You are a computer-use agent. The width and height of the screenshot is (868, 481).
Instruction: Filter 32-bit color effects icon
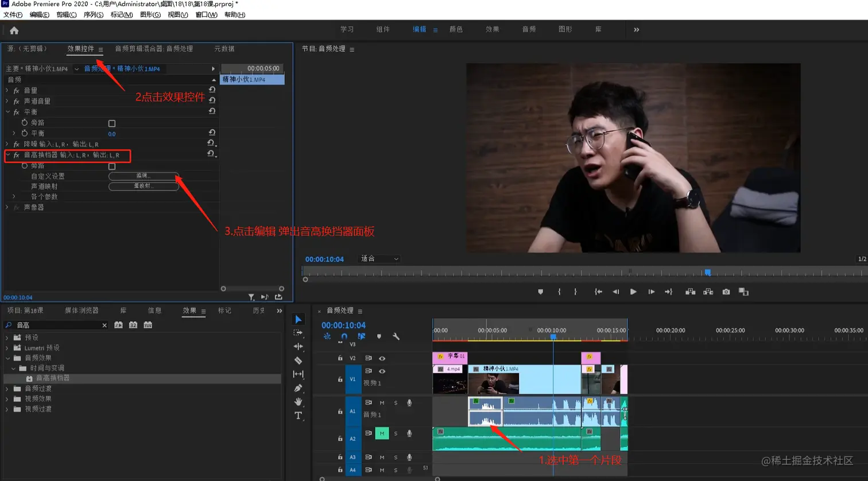point(133,325)
